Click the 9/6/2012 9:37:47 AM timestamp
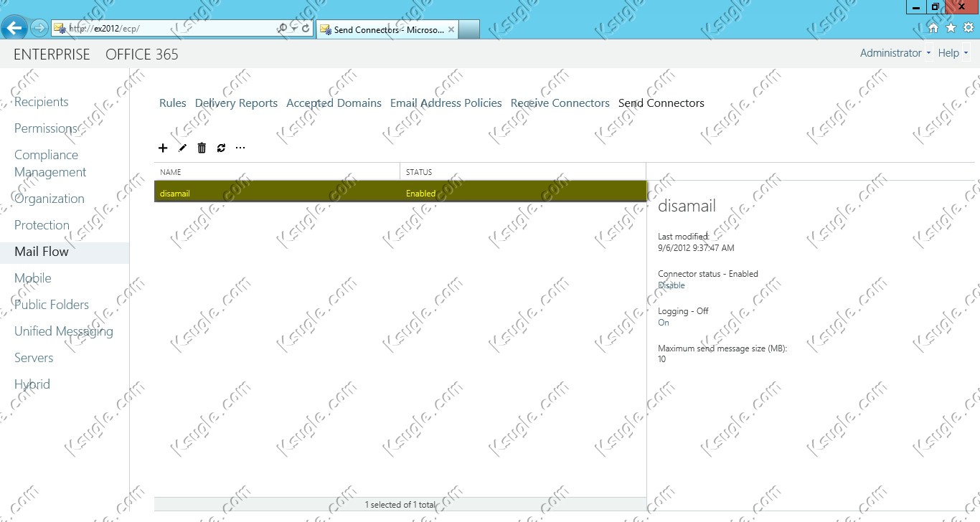 click(696, 248)
